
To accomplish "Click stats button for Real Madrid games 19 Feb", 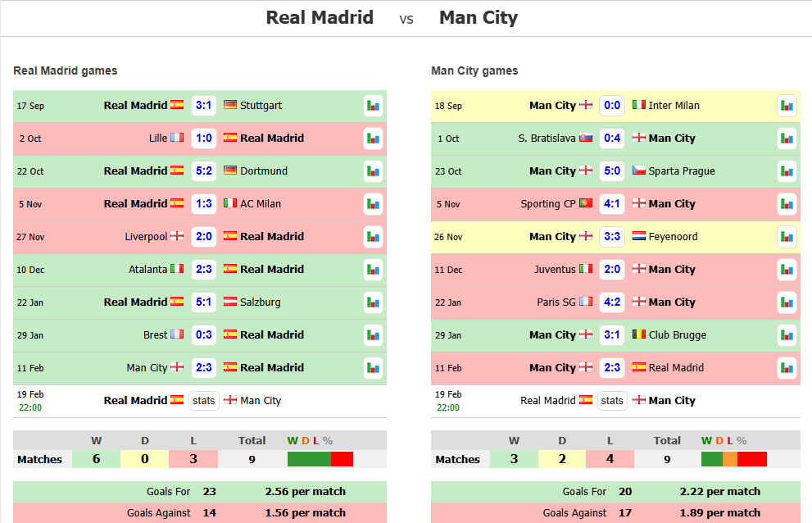I will coord(203,401).
